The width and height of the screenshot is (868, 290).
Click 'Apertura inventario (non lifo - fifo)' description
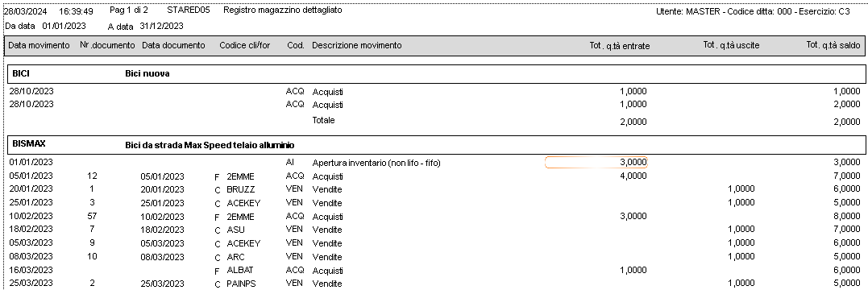(376, 163)
